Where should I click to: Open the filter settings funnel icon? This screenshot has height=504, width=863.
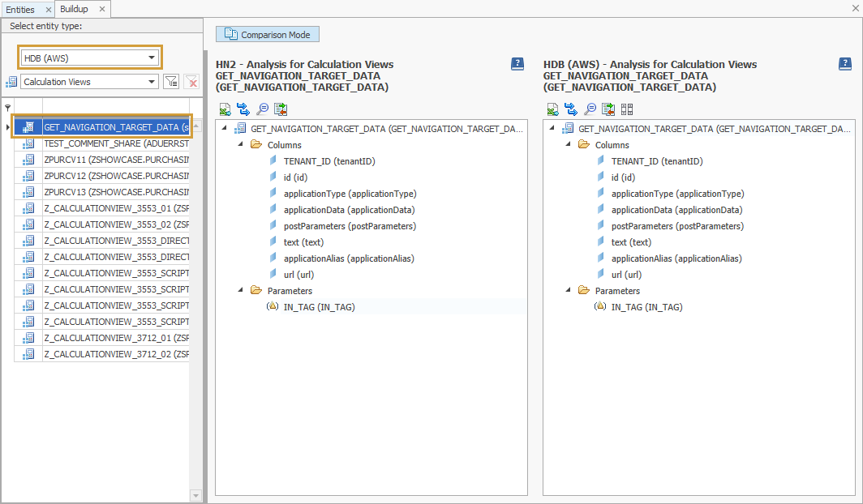tap(172, 81)
